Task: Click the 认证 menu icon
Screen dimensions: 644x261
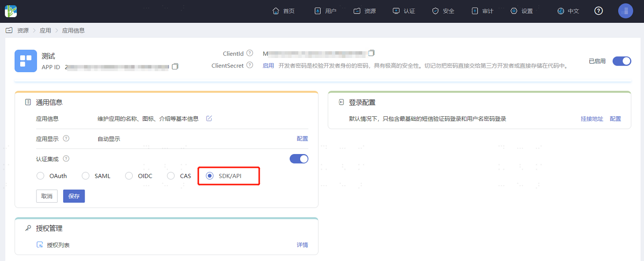Action: (396, 11)
